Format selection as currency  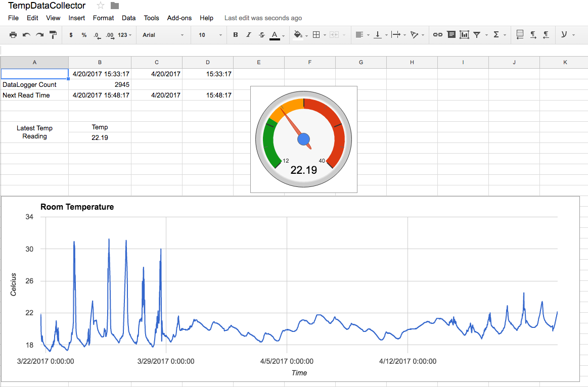coord(71,35)
